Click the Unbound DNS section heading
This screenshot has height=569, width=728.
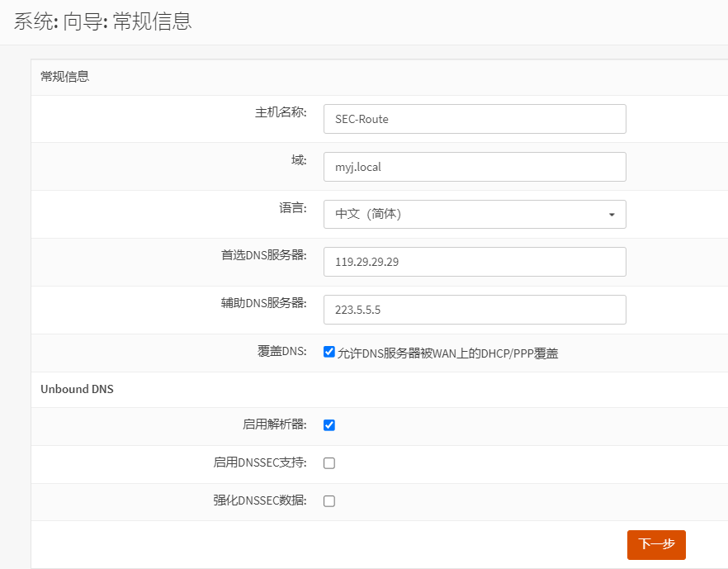point(77,389)
